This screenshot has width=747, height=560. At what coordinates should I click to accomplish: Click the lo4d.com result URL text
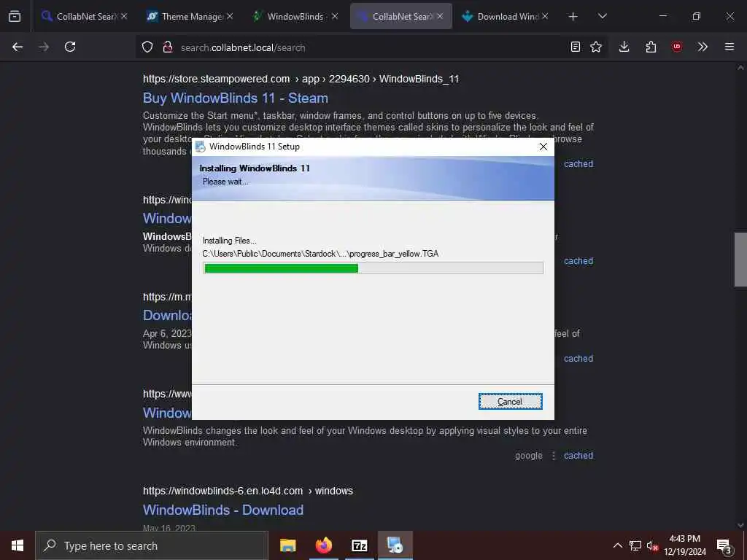248,491
